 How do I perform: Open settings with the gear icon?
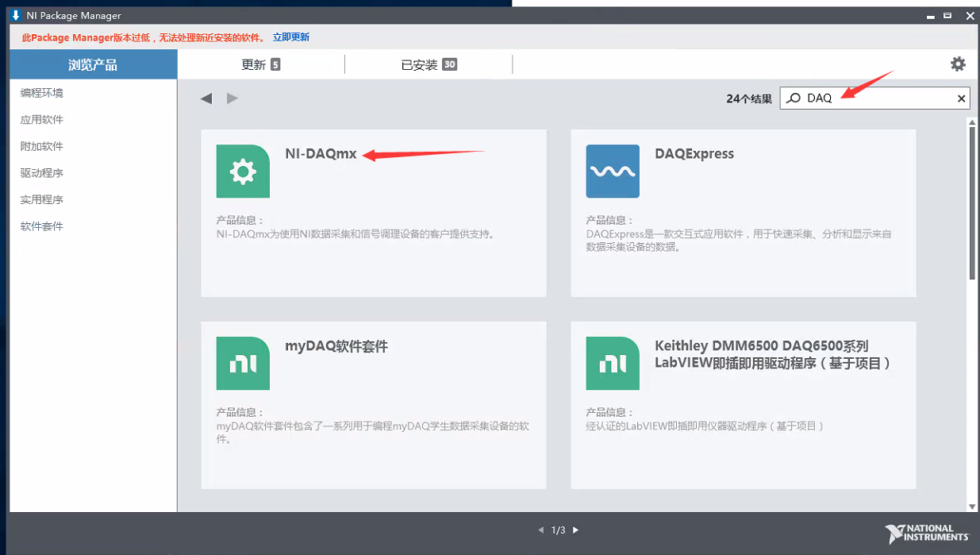pos(958,64)
